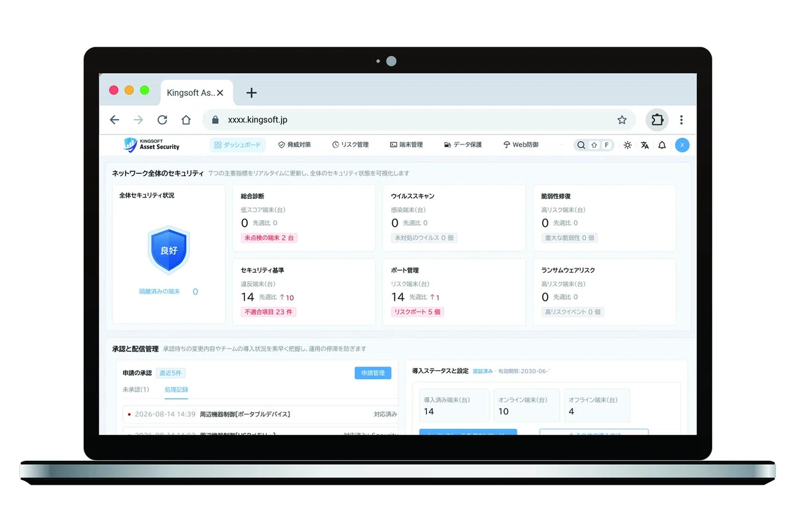Switch to the 処理記録 tab
Screen dimensions: 798x532
[x=176, y=390]
